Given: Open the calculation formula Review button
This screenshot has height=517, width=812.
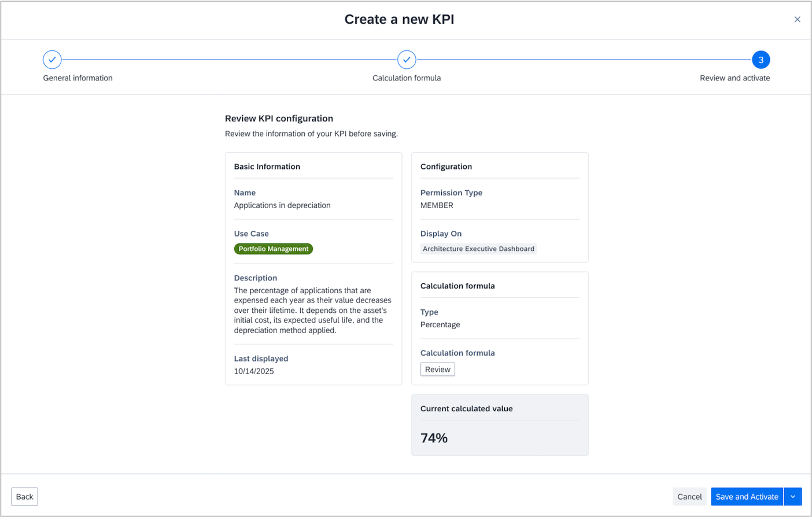Looking at the screenshot, I should coord(437,370).
